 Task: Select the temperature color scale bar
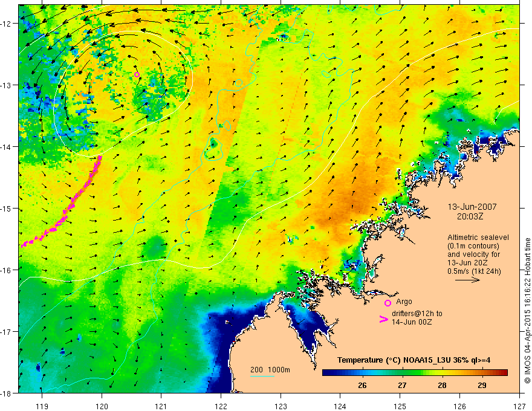click(415, 372)
